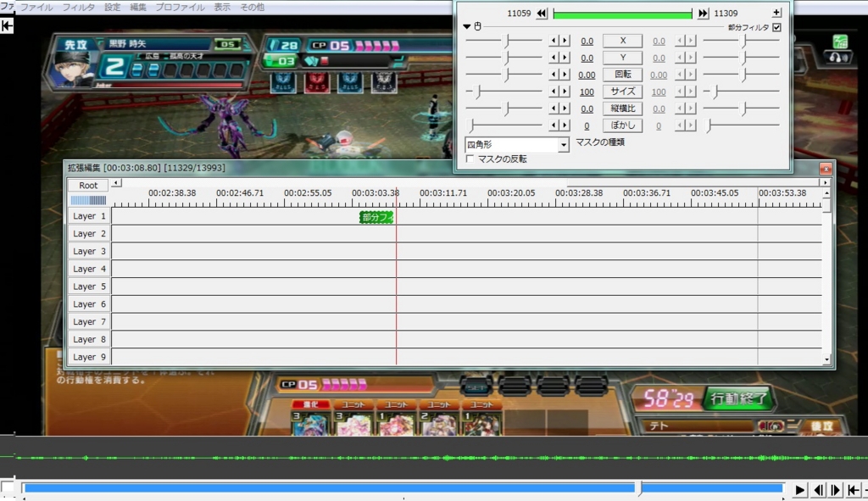This screenshot has height=501, width=868.
Task: Increase 回転 using its left-side right arrow
Action: (x=565, y=75)
